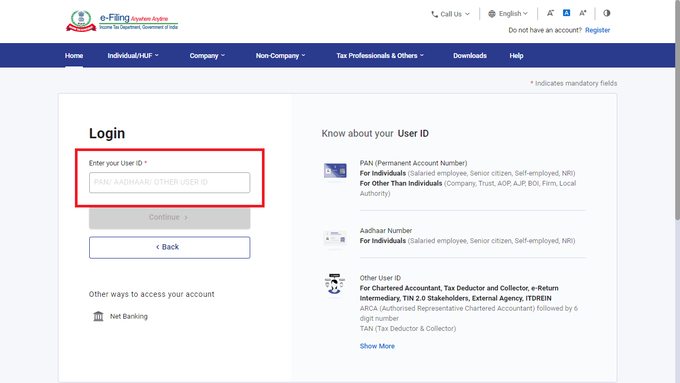Open the Call Us dropdown
The image size is (680, 383).
click(x=451, y=14)
